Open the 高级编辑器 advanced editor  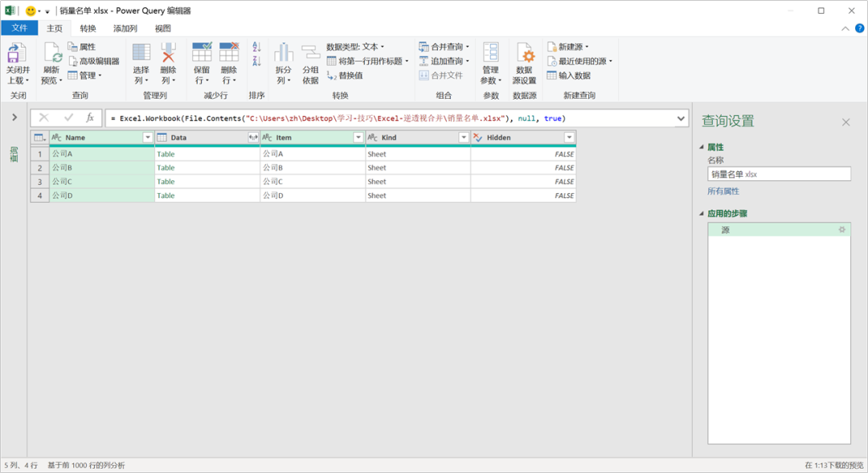click(93, 61)
